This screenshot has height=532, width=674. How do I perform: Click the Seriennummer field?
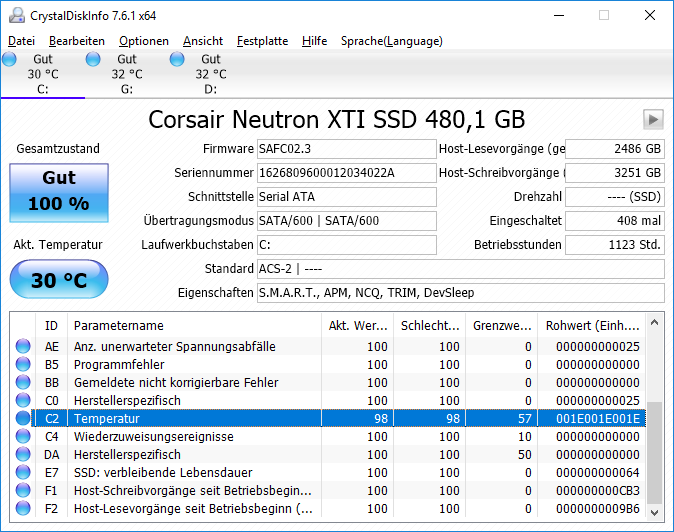pos(347,173)
